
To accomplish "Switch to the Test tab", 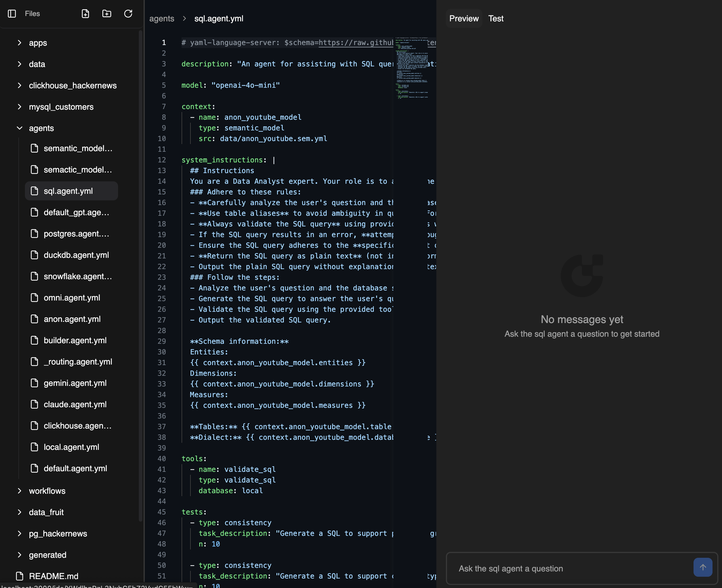I will click(496, 19).
